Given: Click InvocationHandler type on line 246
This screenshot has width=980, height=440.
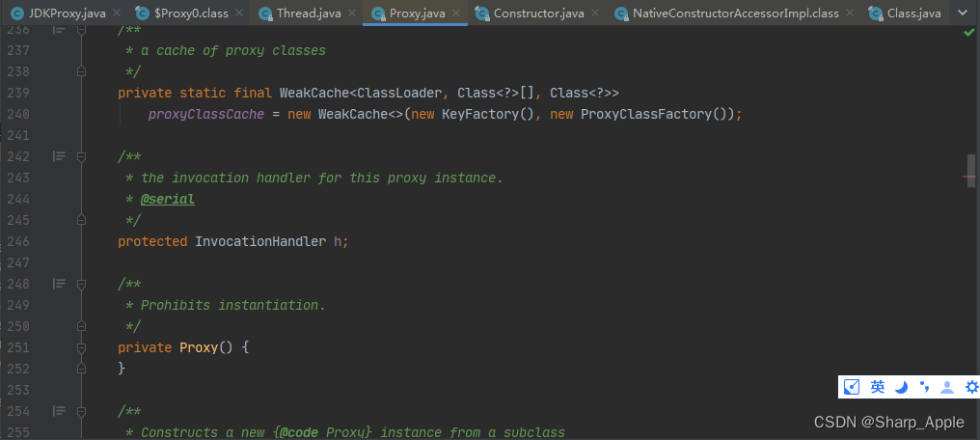Looking at the screenshot, I should [260, 241].
